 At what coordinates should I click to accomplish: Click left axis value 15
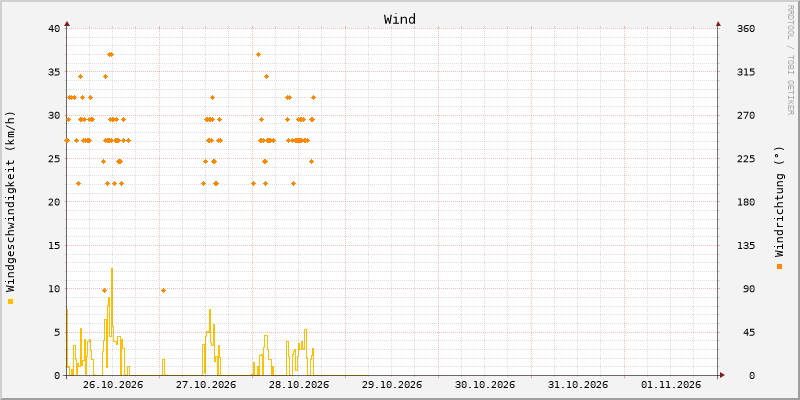(55, 245)
